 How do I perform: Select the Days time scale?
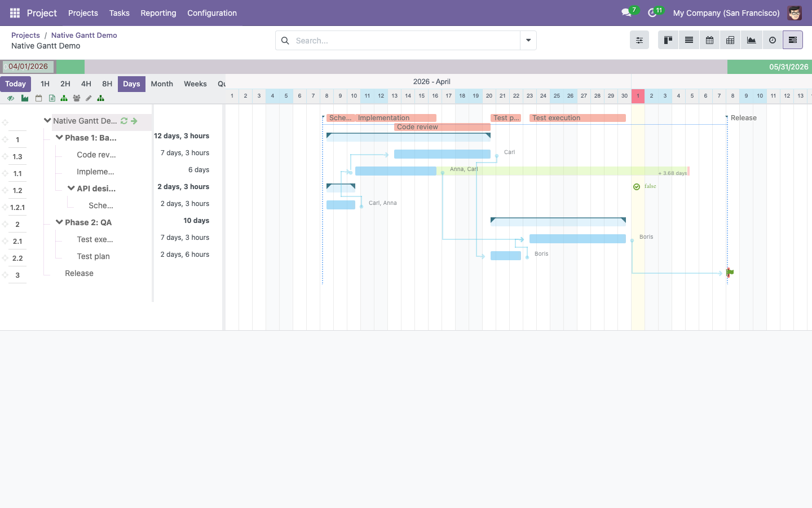pyautogui.click(x=131, y=84)
